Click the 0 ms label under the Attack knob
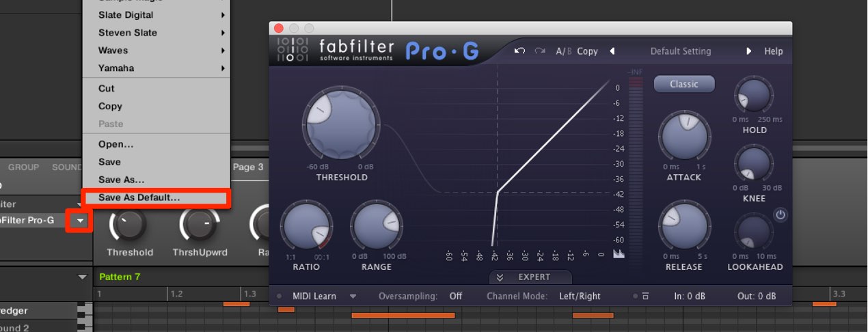This screenshot has height=332, width=868. [670, 167]
